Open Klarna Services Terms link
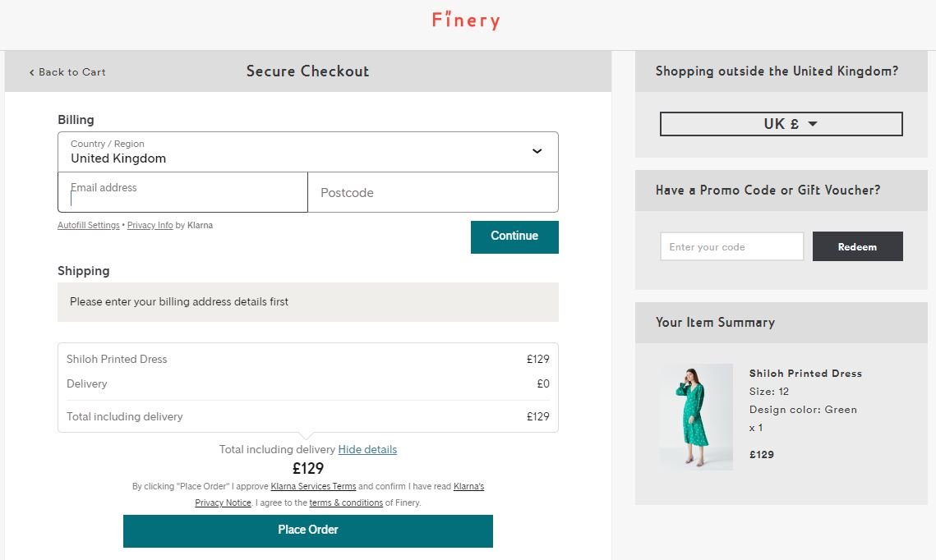Screen dimensions: 936x560 313,487
